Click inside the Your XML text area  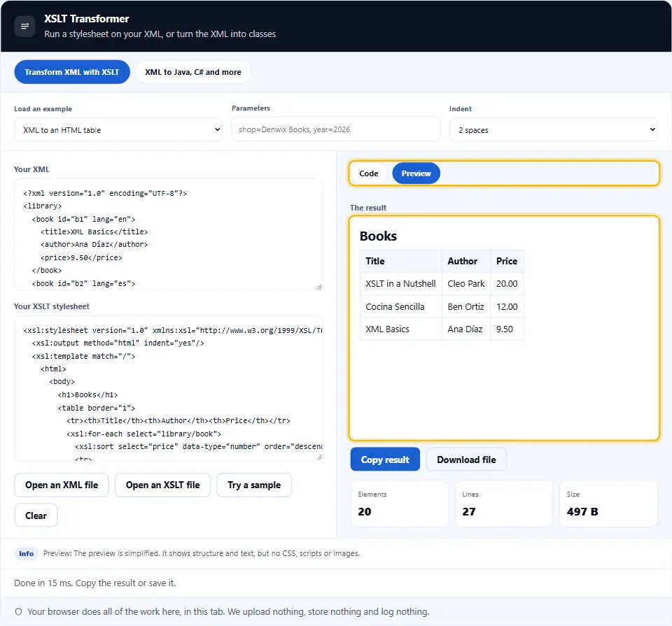click(x=169, y=234)
